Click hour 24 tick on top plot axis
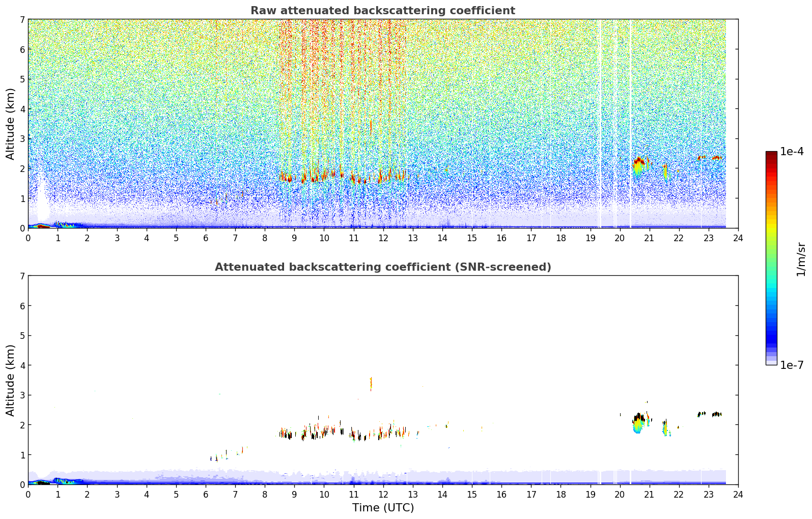 point(738,238)
